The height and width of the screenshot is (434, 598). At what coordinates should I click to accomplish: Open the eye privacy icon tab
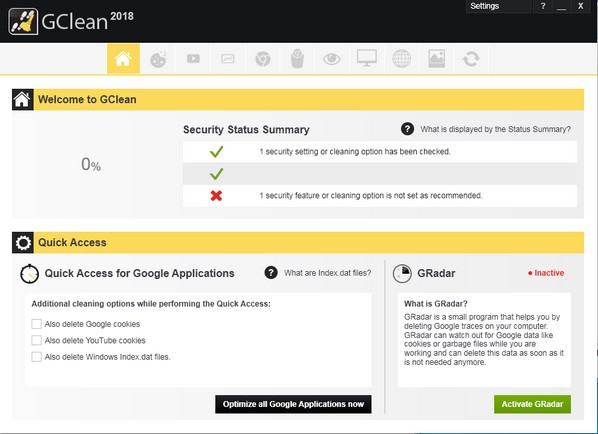[332, 59]
